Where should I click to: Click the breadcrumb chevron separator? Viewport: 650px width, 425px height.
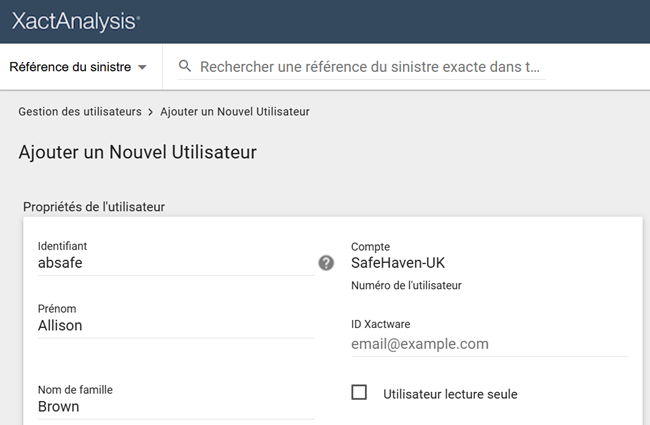pos(151,112)
